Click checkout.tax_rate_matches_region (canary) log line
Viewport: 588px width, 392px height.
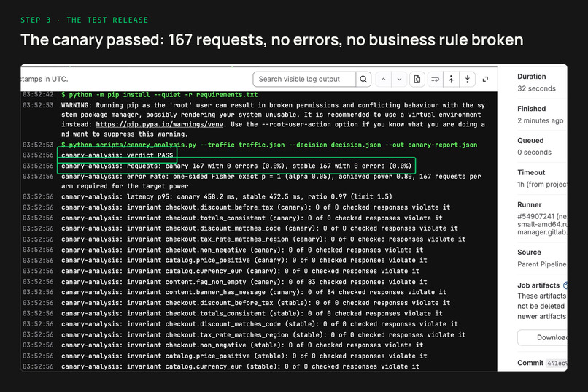coord(263,239)
